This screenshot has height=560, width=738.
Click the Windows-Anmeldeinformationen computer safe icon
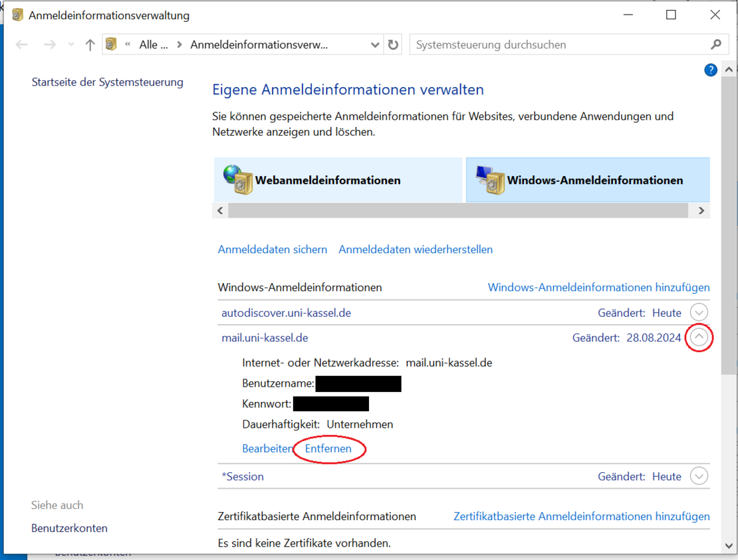tap(490, 179)
